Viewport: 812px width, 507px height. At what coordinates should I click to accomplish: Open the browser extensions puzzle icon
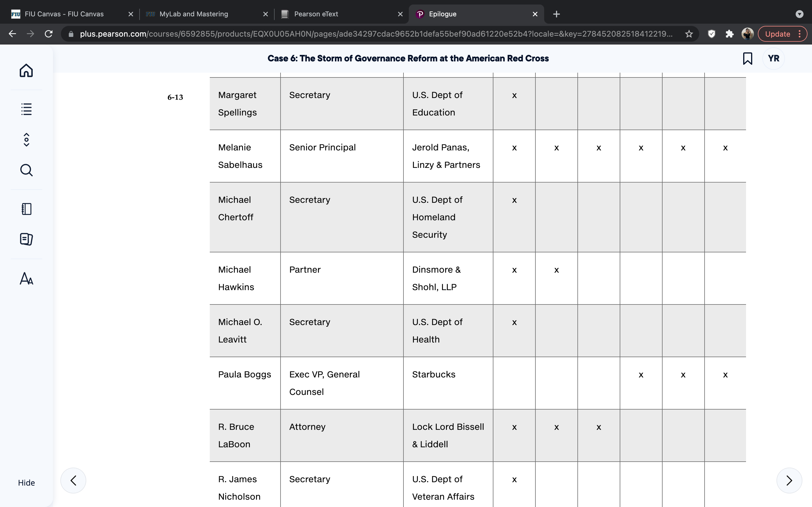pos(729,34)
